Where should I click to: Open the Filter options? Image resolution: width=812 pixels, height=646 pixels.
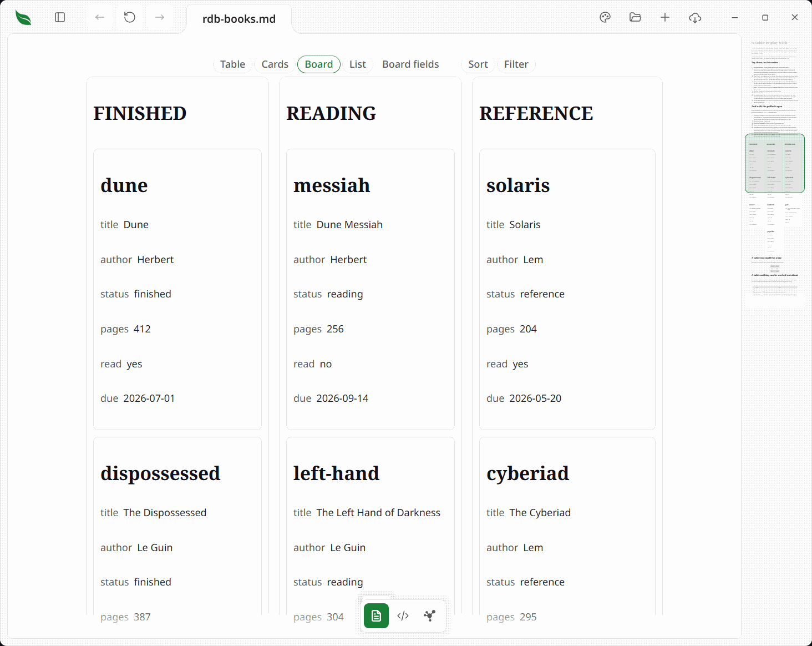point(516,64)
